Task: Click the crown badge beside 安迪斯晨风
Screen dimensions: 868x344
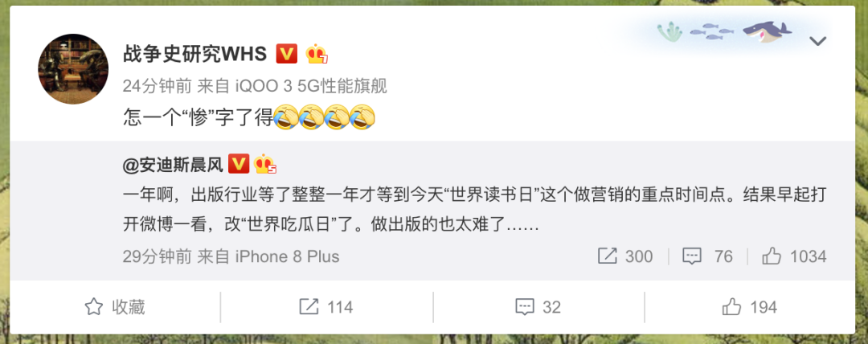Action: tap(264, 164)
